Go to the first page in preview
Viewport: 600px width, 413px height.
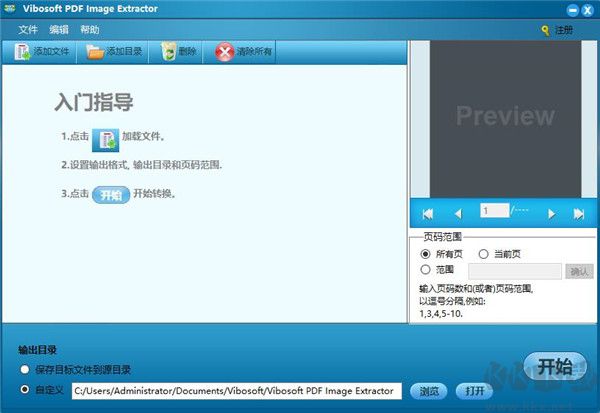click(428, 214)
